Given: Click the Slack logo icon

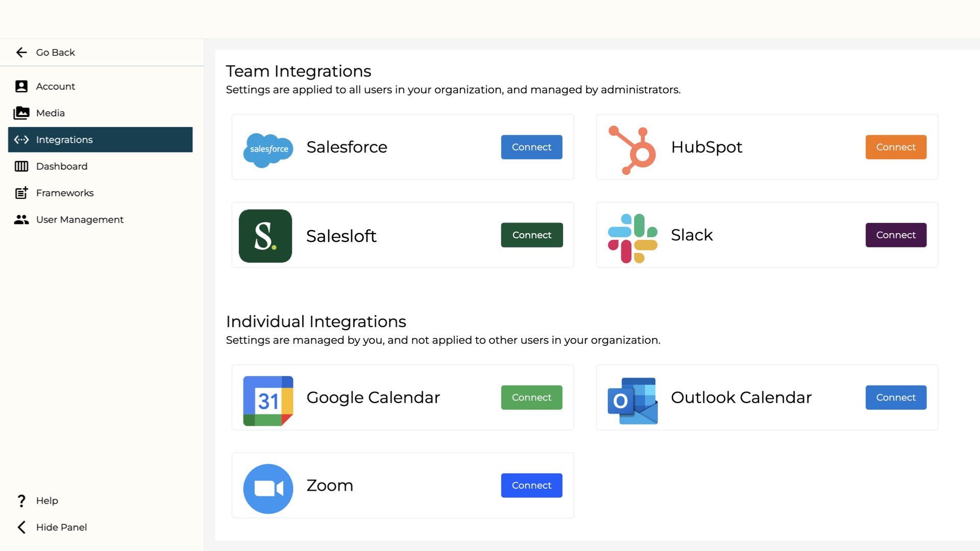Looking at the screenshot, I should tap(632, 238).
